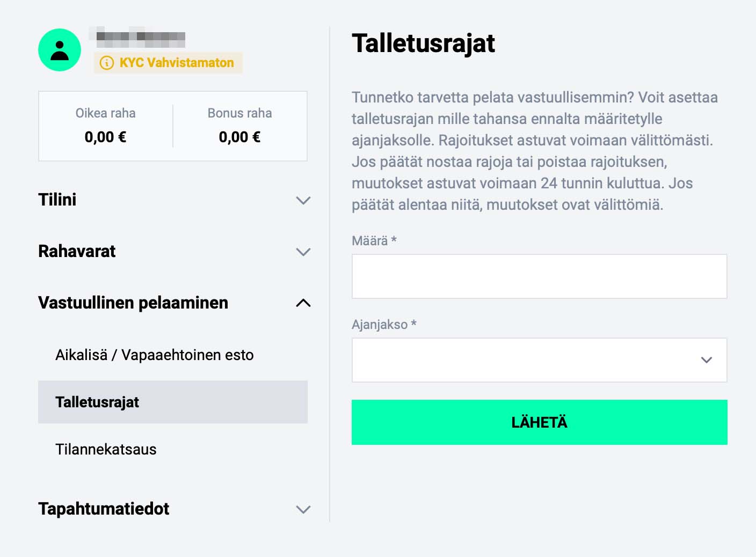756x557 pixels.
Task: Open Aikalisä / Vapaaehtoinen esto page
Action: point(154,355)
